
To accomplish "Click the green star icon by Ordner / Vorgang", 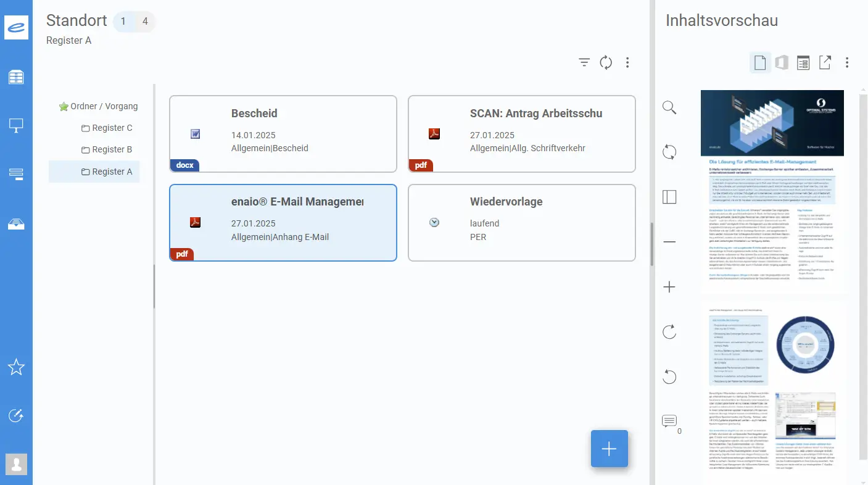I will (x=64, y=107).
